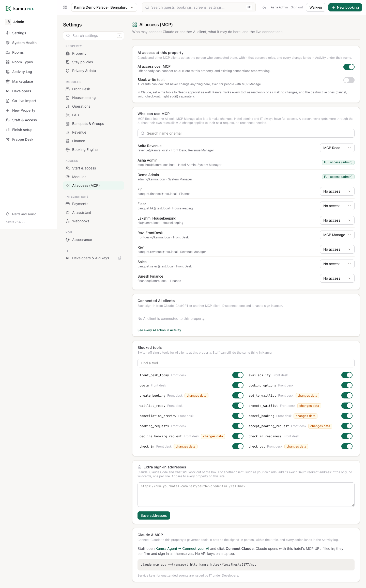The height and width of the screenshot is (588, 366).
Task: Toggle the create_booking tool switch
Action: pyautogui.click(x=238, y=395)
